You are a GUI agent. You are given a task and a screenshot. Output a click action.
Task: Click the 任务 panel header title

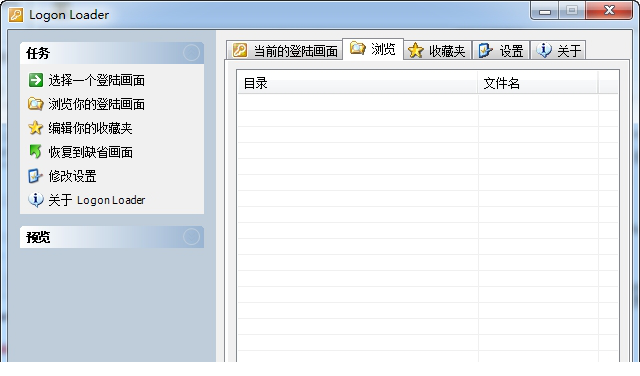tap(38, 53)
